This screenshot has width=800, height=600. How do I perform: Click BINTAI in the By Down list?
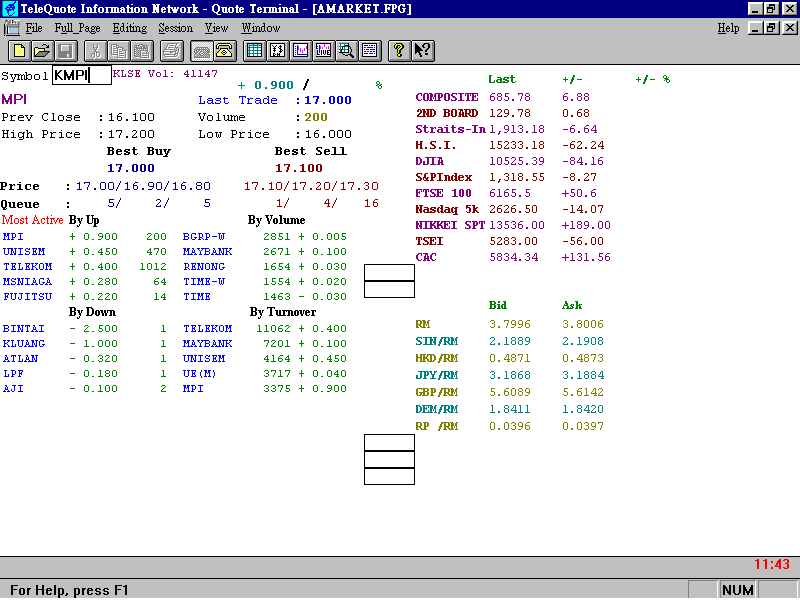pos(23,329)
